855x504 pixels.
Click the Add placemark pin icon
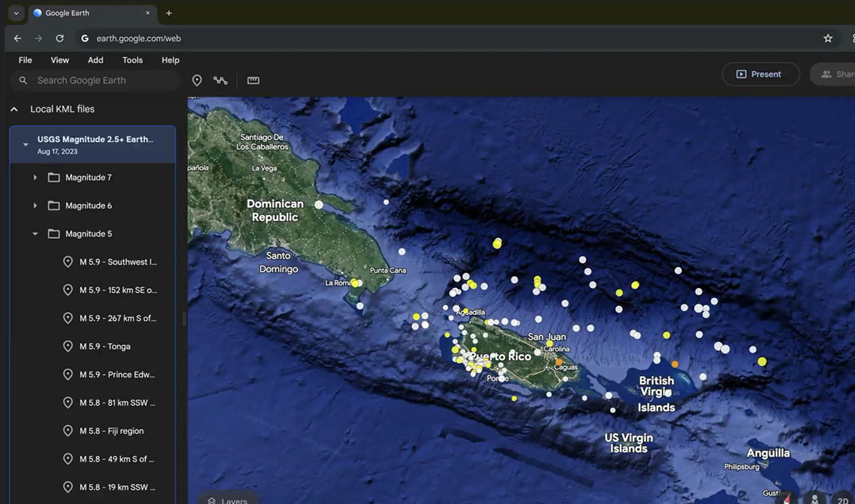197,80
